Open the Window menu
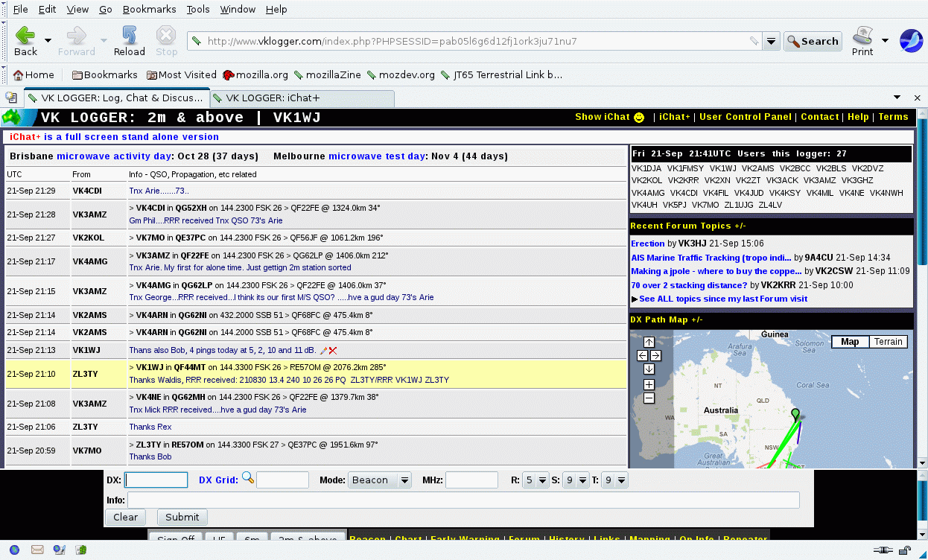 click(238, 9)
